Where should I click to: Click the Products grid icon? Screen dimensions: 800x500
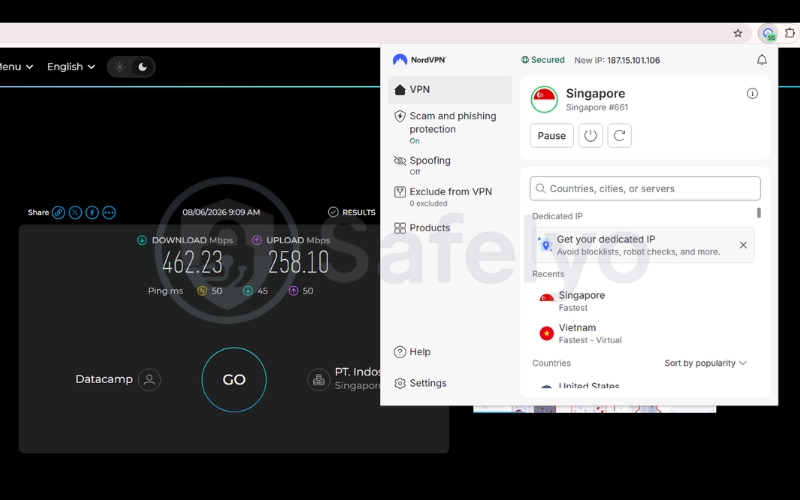pyautogui.click(x=399, y=228)
